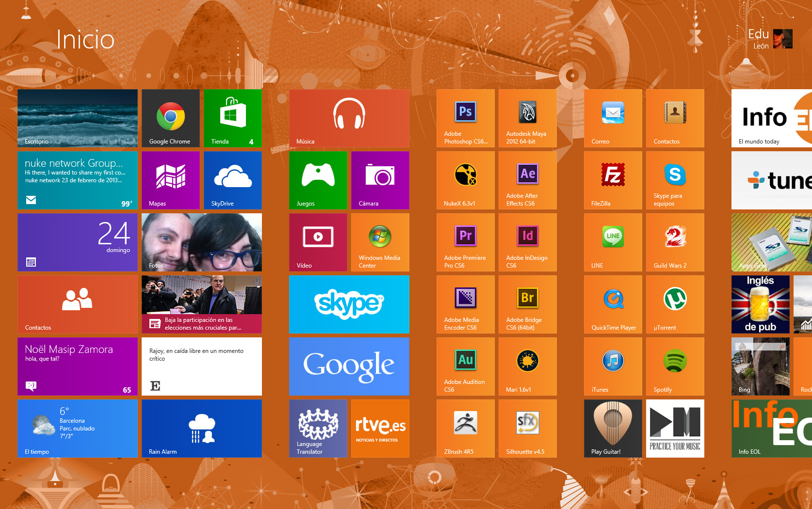
Task: Open the TuneIn radio tile
Action: click(x=772, y=180)
